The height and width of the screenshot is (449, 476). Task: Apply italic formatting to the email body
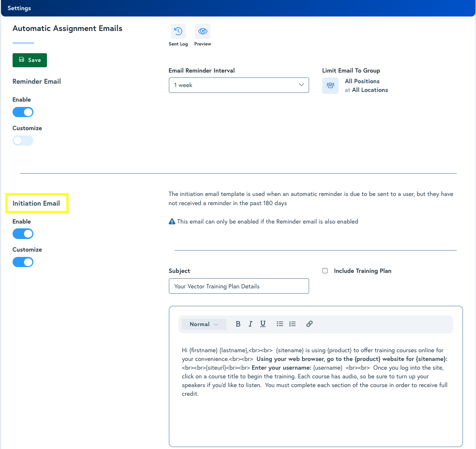(x=250, y=324)
